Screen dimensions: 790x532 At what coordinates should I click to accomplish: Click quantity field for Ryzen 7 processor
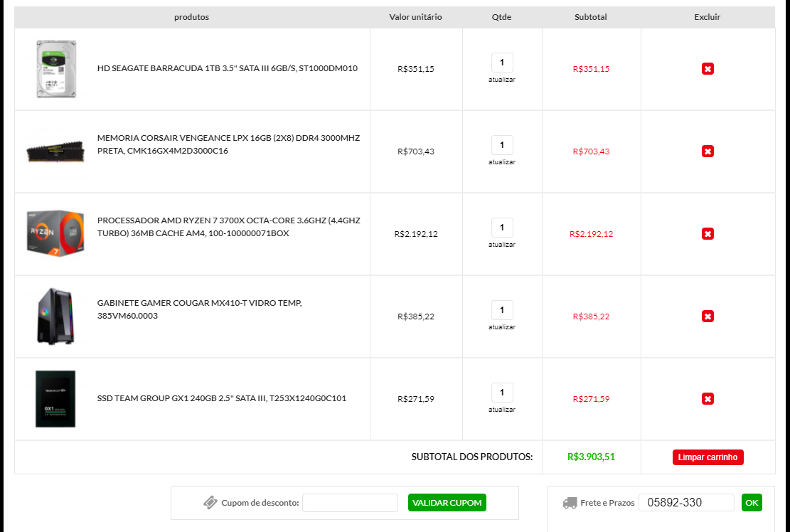pyautogui.click(x=502, y=228)
